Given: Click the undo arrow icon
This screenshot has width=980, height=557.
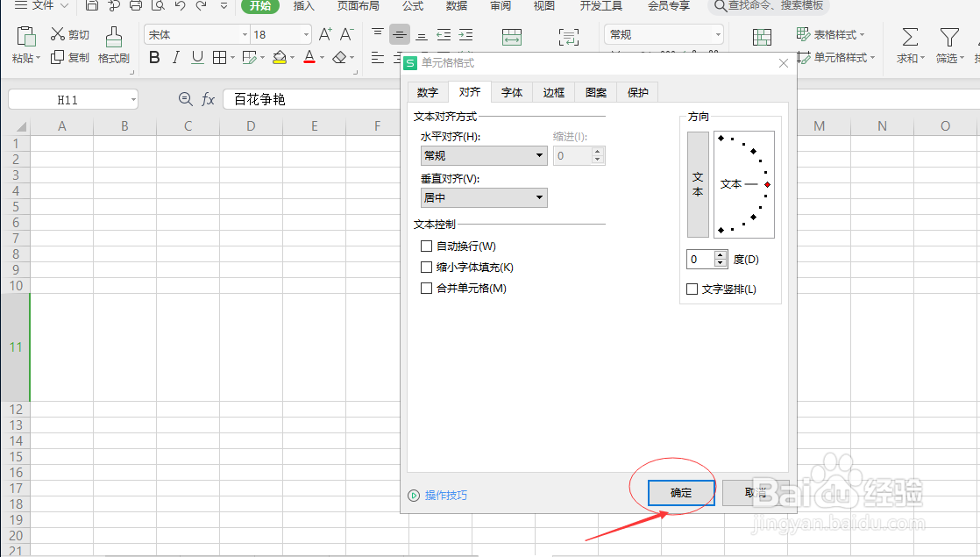Looking at the screenshot, I should pos(180,6).
